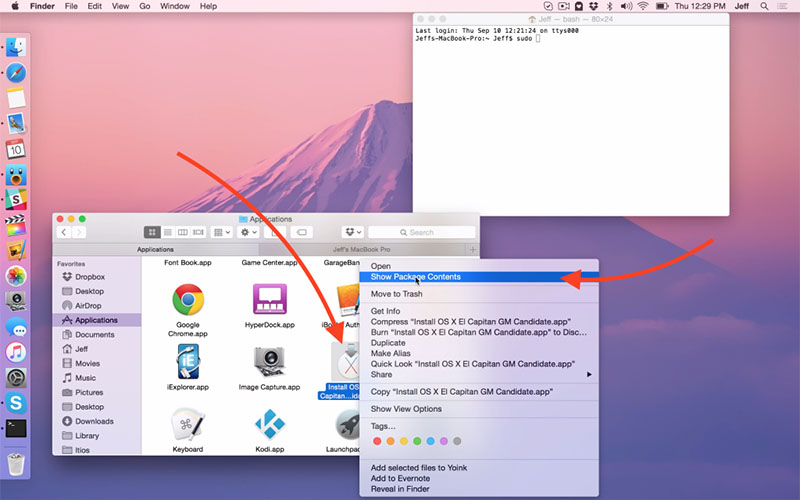Apply the green tag color
This screenshot has height=500, width=800.
(417, 441)
